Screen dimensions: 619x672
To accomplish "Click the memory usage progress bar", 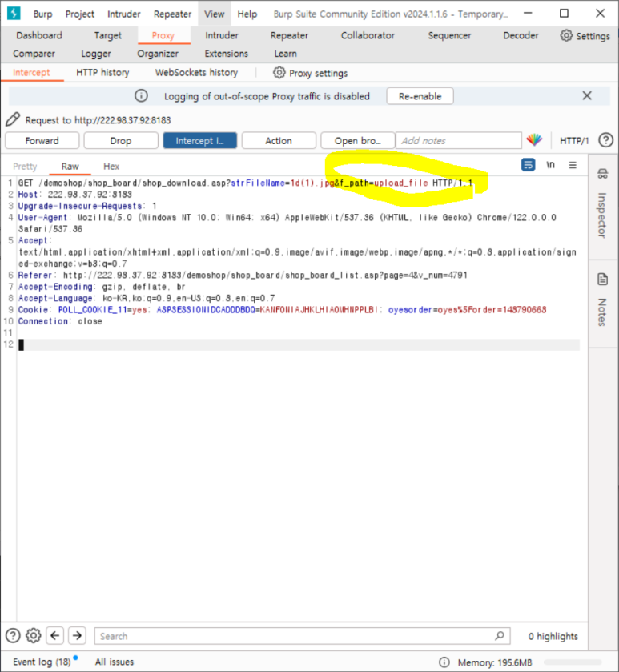I will tap(573, 662).
